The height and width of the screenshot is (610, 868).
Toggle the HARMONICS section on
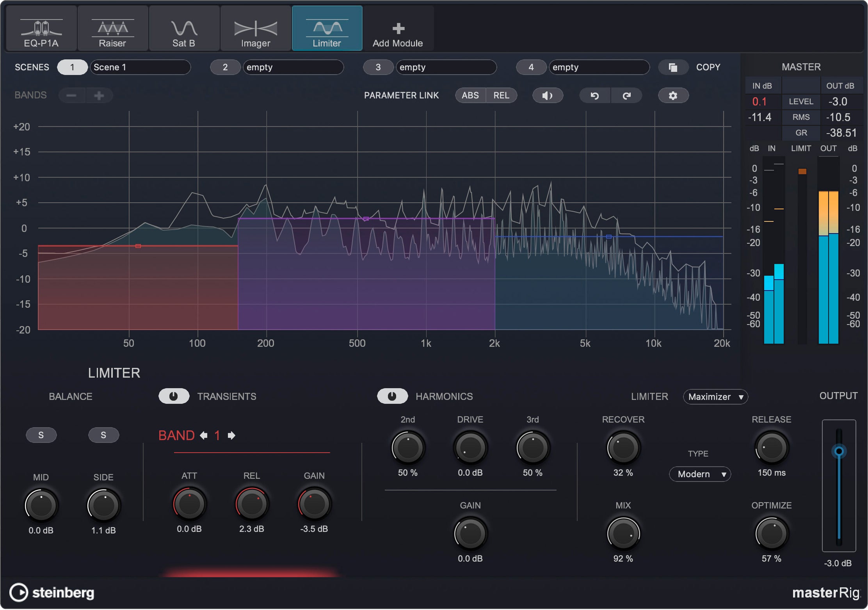393,396
